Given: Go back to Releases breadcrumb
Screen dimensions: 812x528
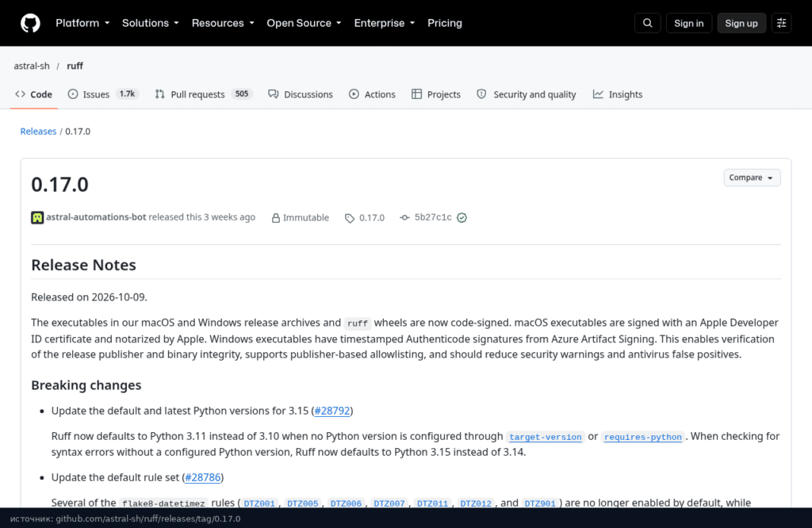Looking at the screenshot, I should pyautogui.click(x=38, y=132).
